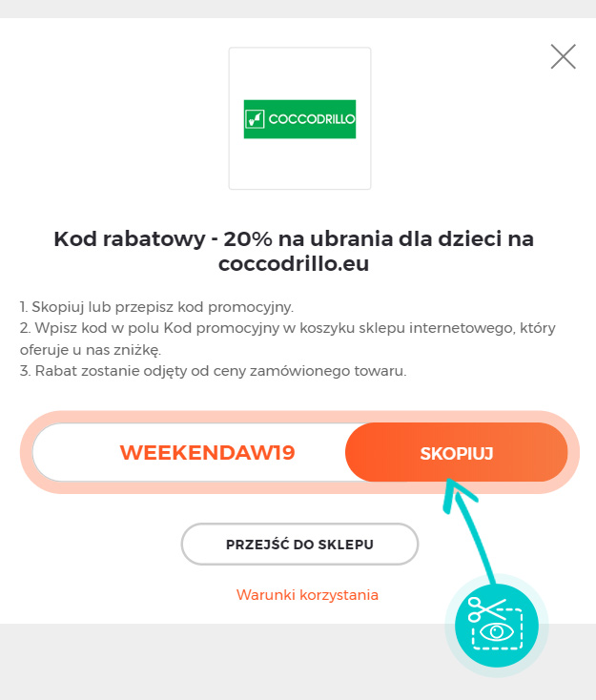Viewport: 596px width, 700px height.
Task: Click instruction step 3 about Rabat
Action: click(x=213, y=371)
